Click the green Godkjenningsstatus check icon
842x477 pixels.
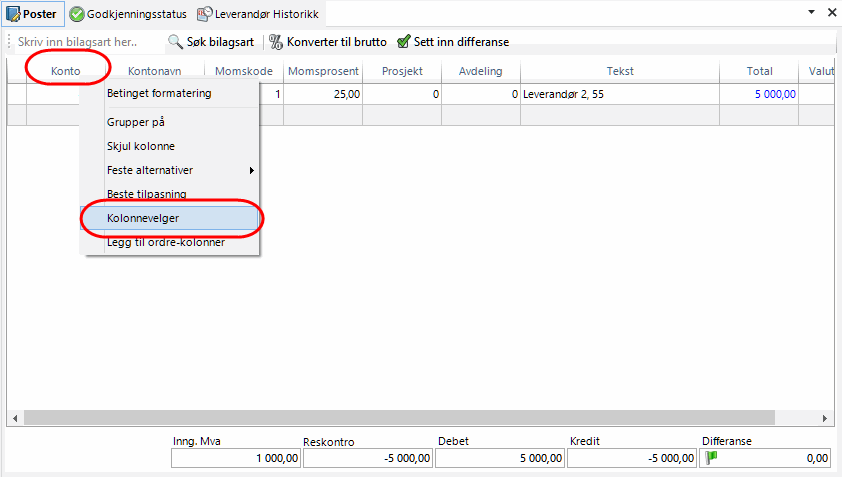[x=76, y=14]
